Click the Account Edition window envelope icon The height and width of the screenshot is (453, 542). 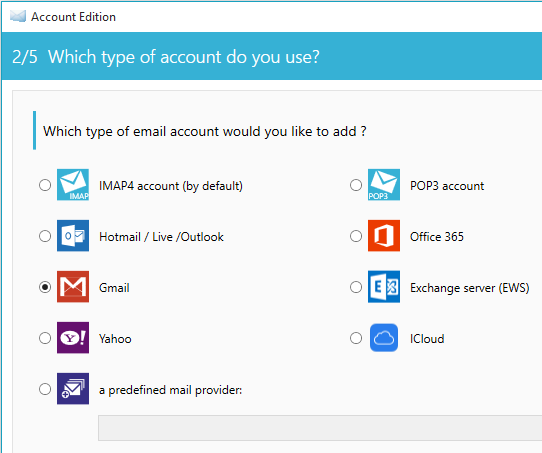pos(18,16)
